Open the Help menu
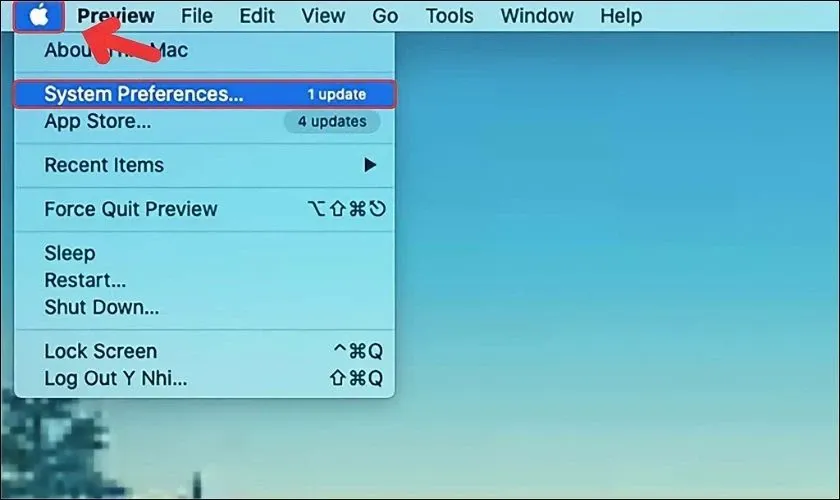This screenshot has height=500, width=840. point(620,16)
